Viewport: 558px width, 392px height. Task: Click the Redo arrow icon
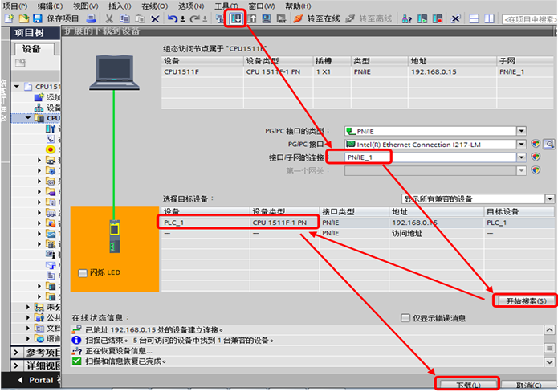point(194,18)
